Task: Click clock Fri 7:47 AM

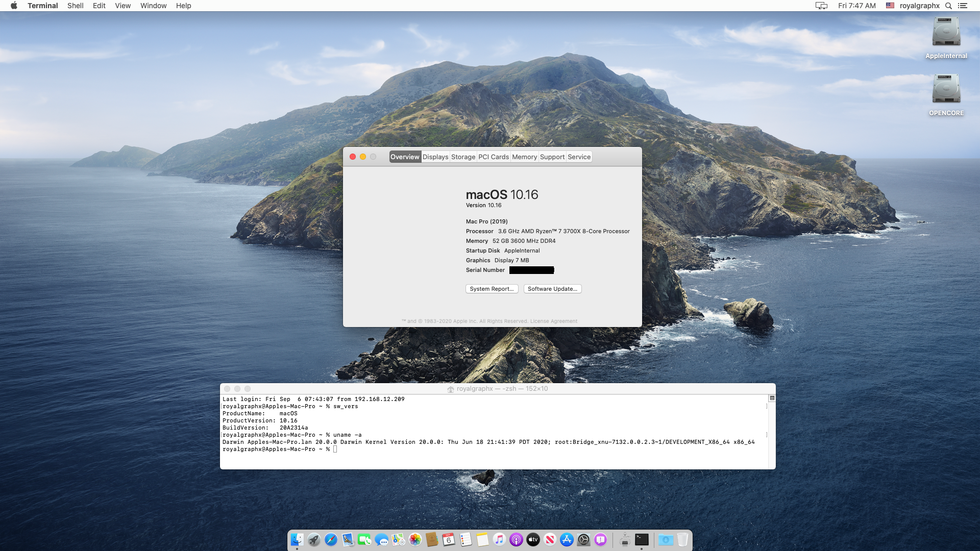Action: [857, 6]
